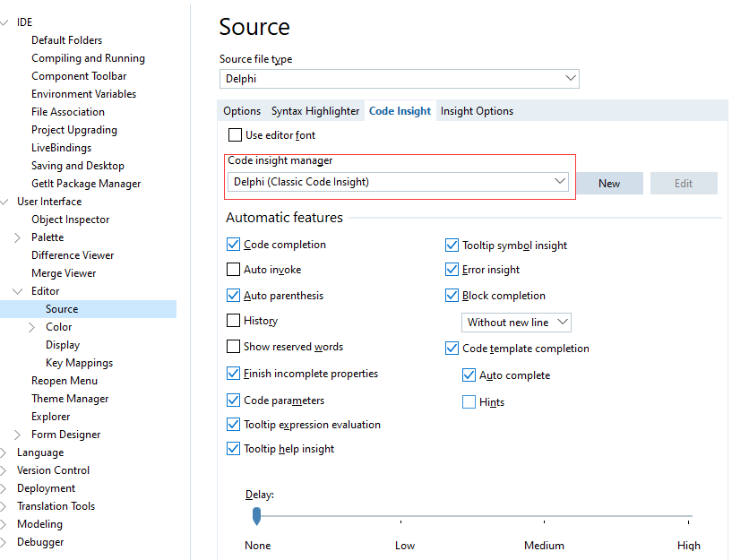
Task: Open the Without new line dropdown
Action: (x=563, y=323)
